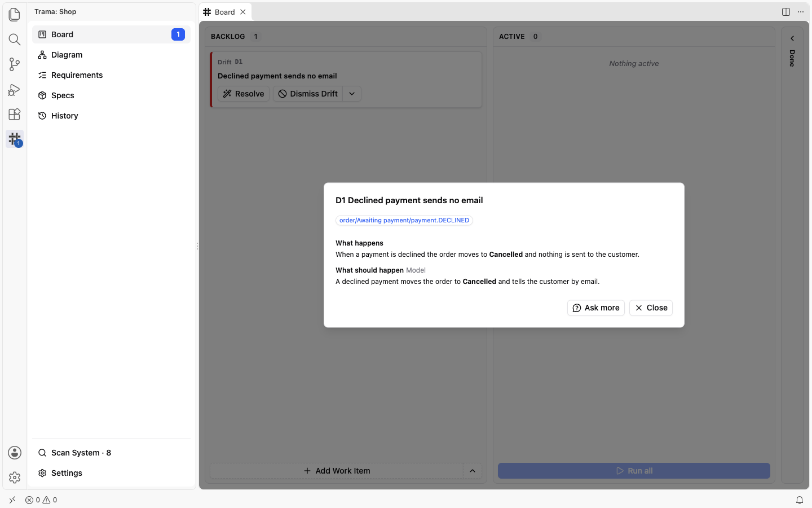Open the Explorer files icon

point(15,14)
